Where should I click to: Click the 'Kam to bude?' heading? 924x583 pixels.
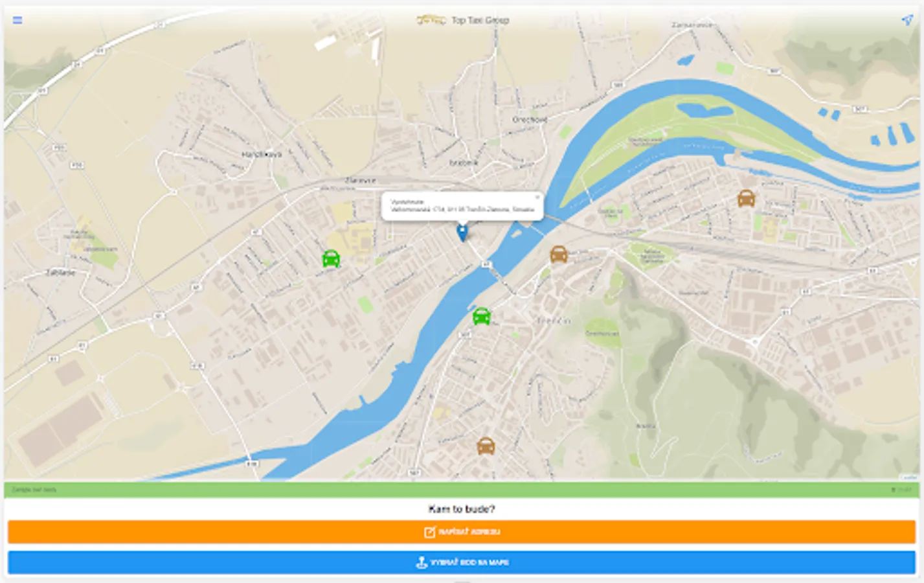462,509
